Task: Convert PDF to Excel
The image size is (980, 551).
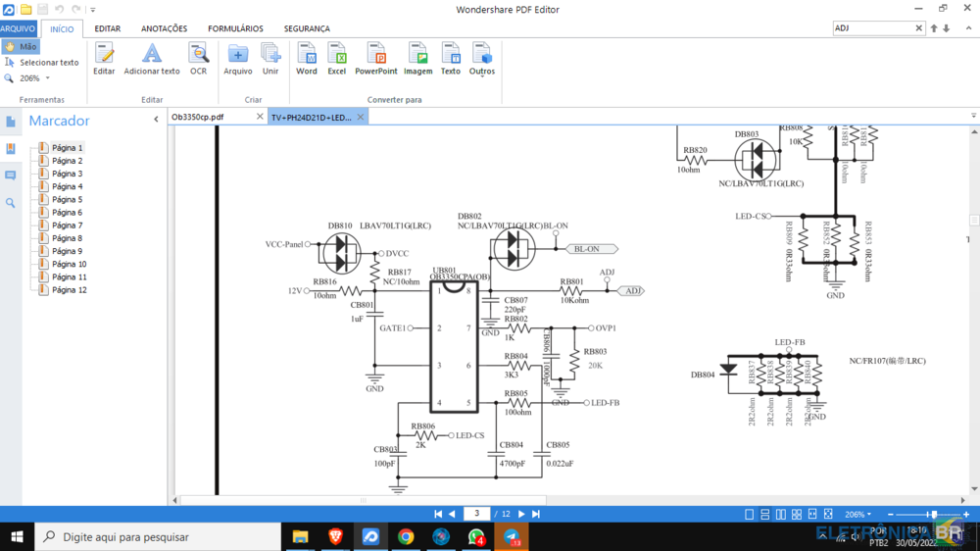Action: click(x=337, y=58)
